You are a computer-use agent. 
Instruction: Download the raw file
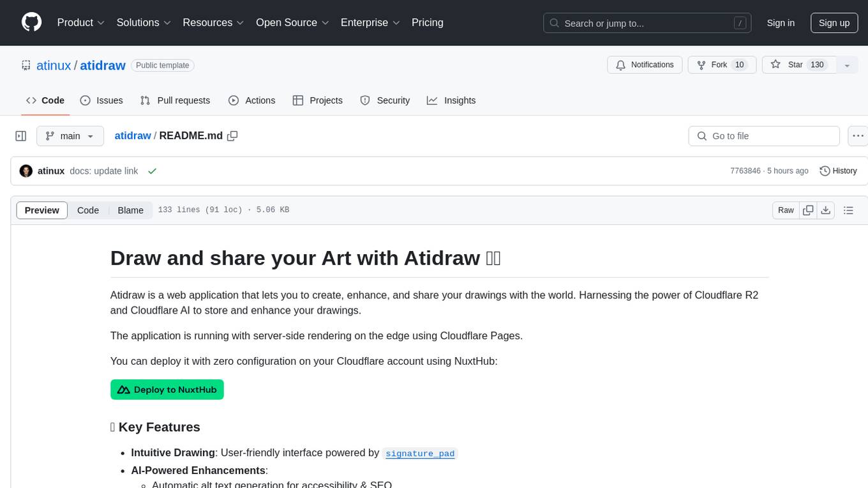coord(826,210)
